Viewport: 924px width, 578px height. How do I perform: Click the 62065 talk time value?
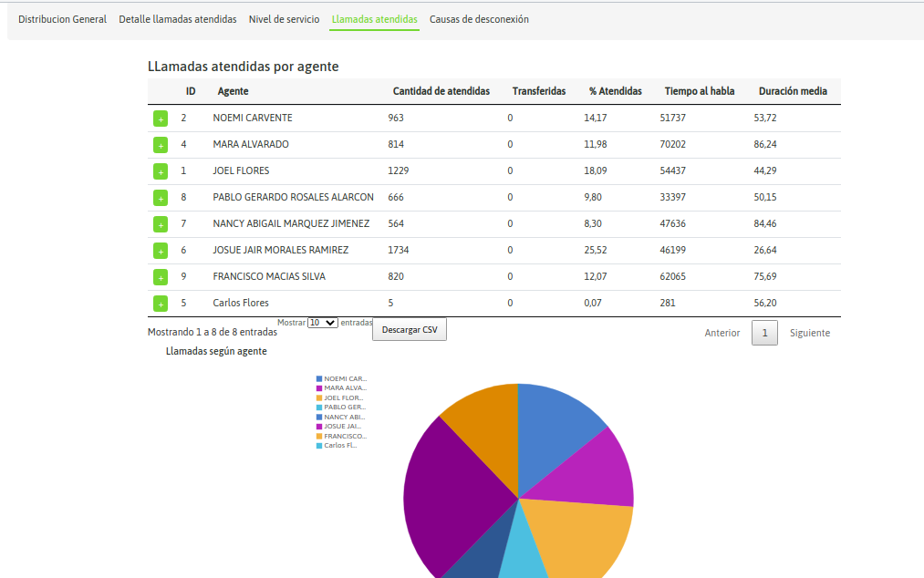coord(673,276)
